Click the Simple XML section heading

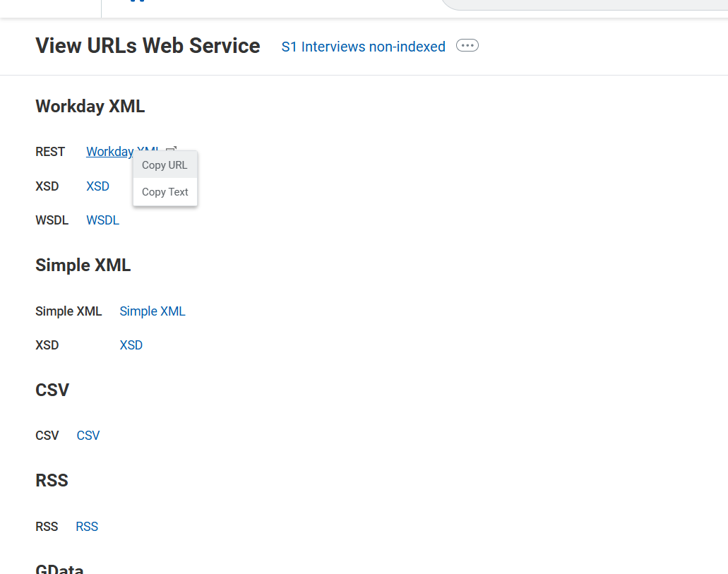coord(83,265)
